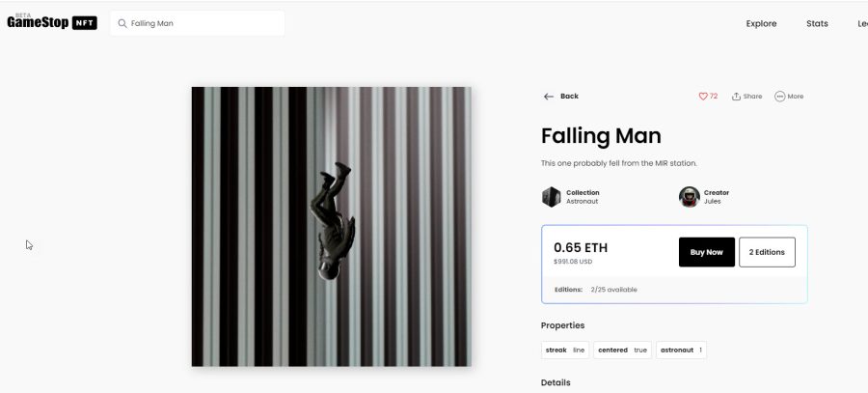Select the centered true property tag
Image resolution: width=868 pixels, height=393 pixels.
tap(622, 351)
